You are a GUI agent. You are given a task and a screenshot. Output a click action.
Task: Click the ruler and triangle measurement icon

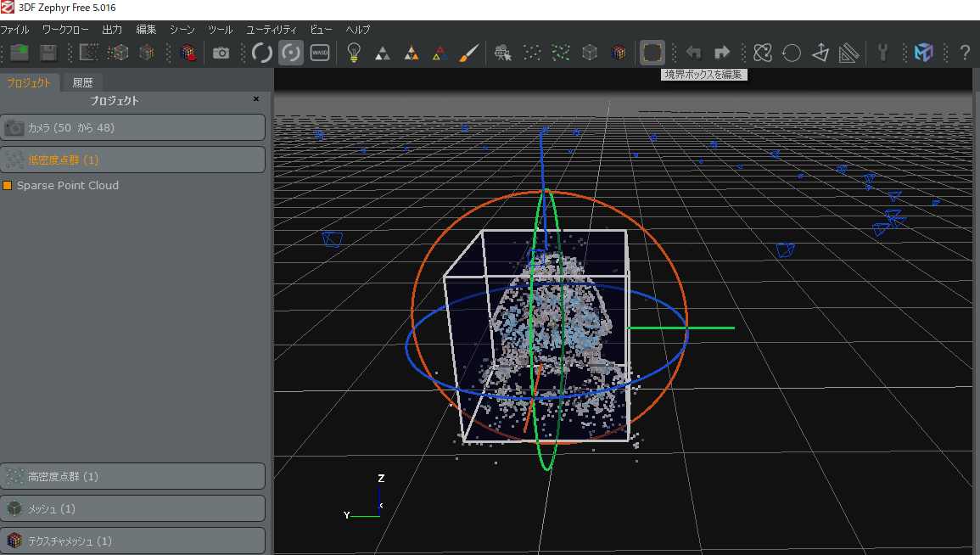pos(848,53)
